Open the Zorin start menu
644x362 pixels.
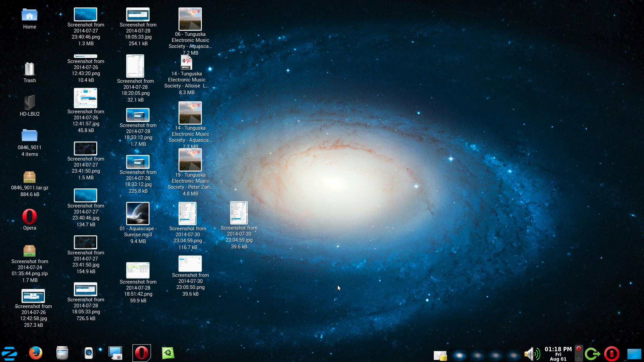tap(9, 353)
